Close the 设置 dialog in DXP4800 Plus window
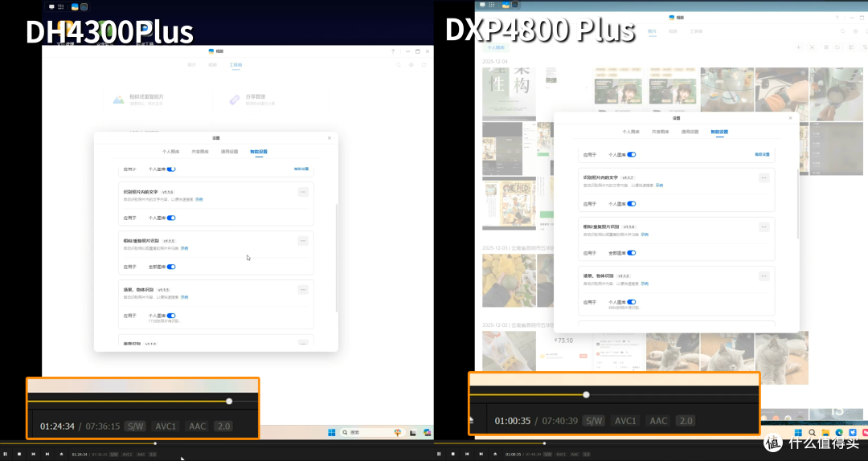The image size is (868, 461). [x=791, y=118]
